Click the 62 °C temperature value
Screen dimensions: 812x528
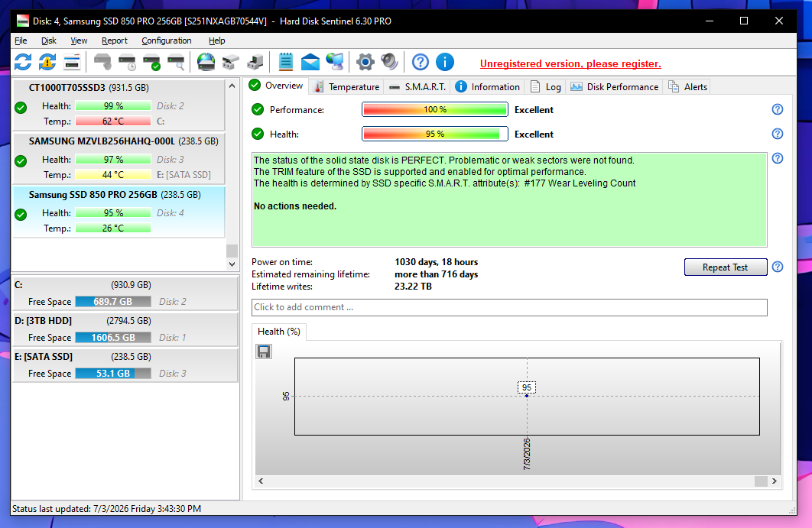point(113,121)
